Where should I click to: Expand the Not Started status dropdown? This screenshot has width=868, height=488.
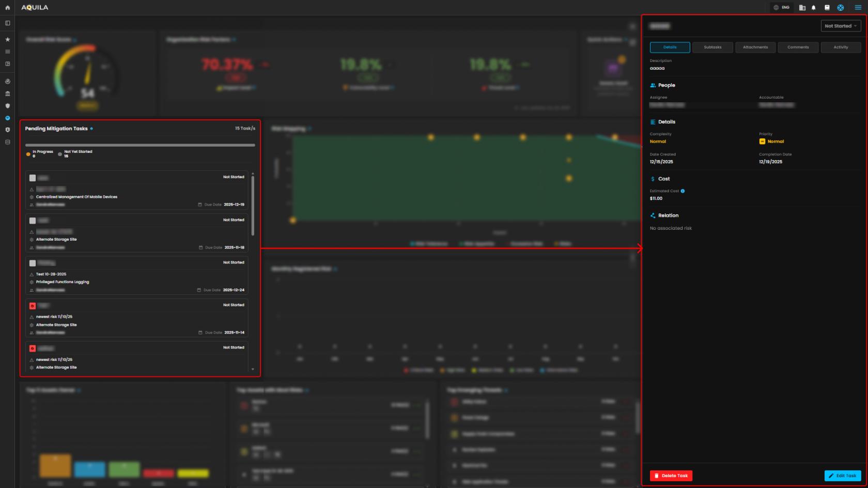pos(841,26)
